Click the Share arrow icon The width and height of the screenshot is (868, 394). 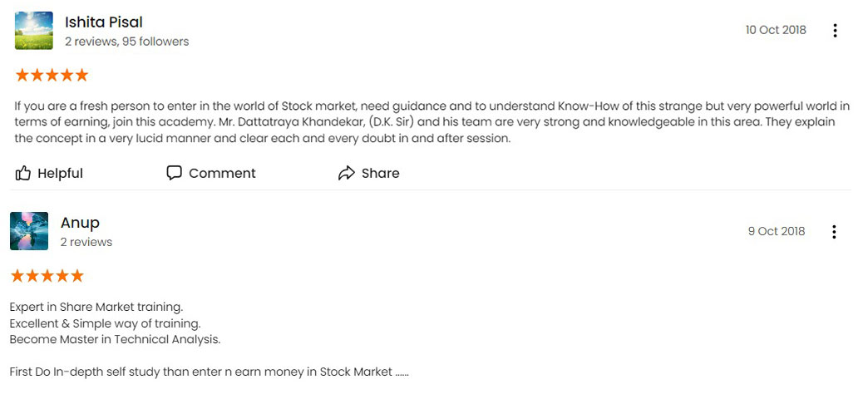[346, 173]
